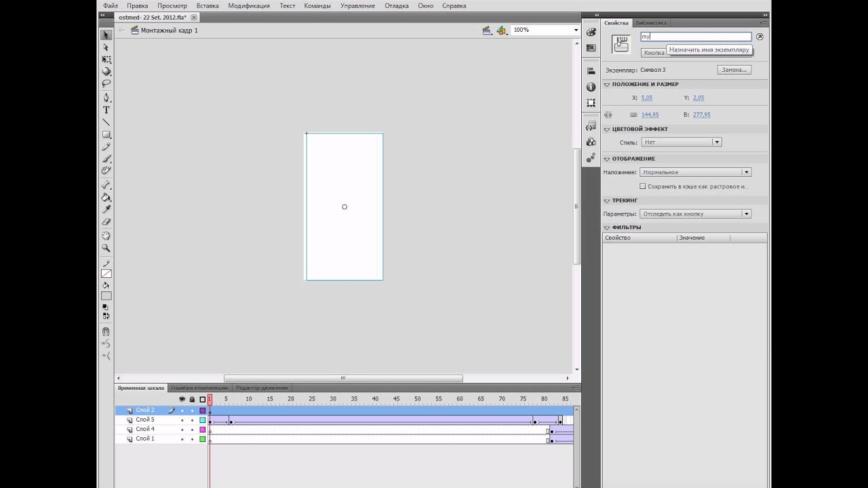Open the Файл menu
This screenshot has height=488, width=868.
click(x=111, y=5)
